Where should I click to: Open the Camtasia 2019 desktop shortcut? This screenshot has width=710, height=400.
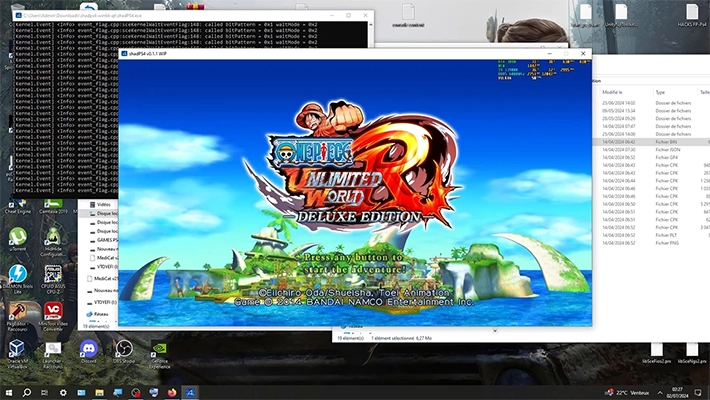[x=53, y=207]
